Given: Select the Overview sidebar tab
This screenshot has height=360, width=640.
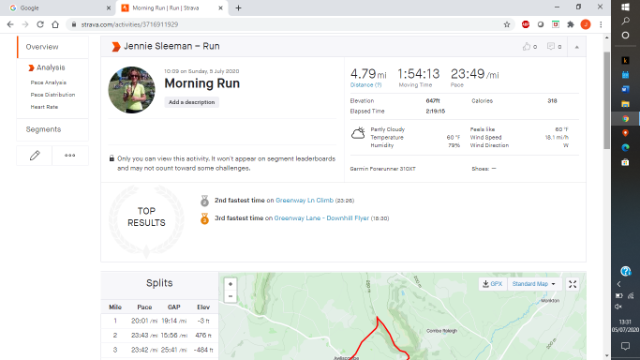Looking at the screenshot, I should click(x=42, y=47).
